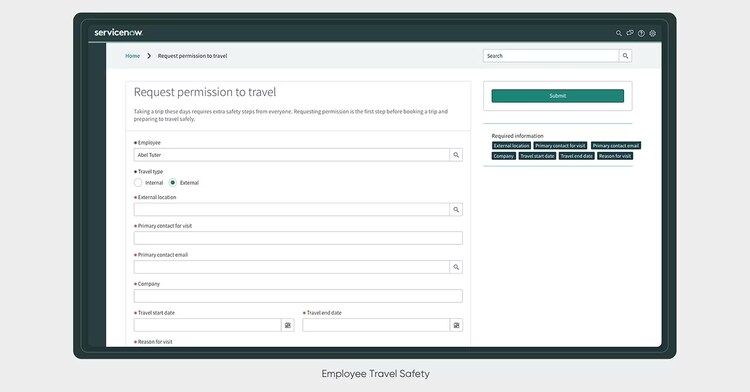Go to Home breadcrumb link
The width and height of the screenshot is (750, 392).
(132, 56)
